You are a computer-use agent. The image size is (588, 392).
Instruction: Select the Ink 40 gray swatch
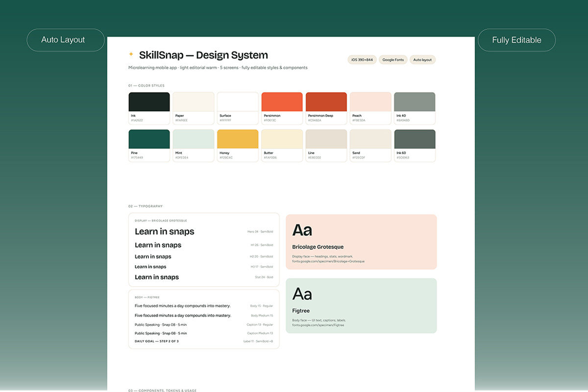[x=415, y=102]
